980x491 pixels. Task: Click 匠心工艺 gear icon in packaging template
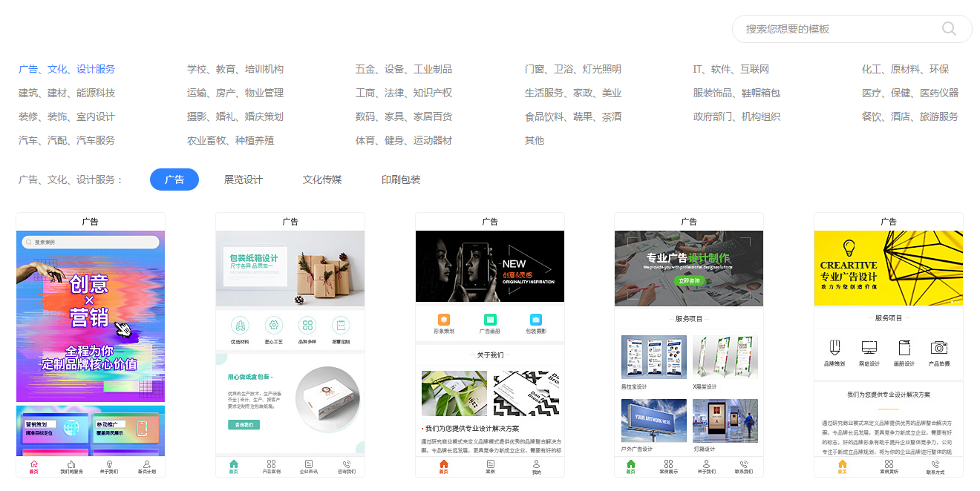[274, 326]
